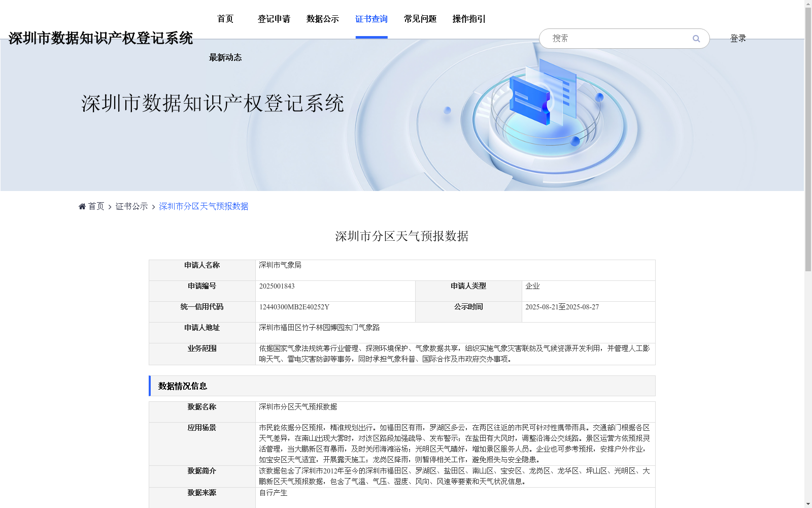Open the 登记申请 menu item
The image size is (812, 508).
[x=274, y=19]
